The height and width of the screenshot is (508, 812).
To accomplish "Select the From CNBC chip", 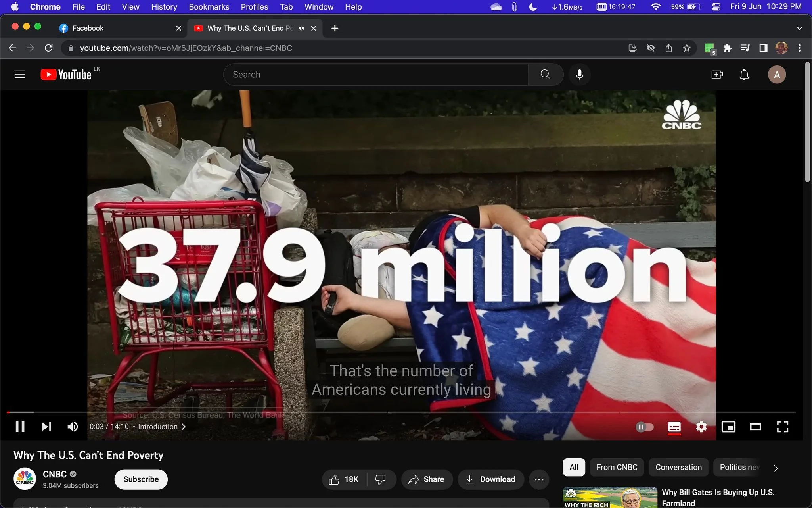I will pyautogui.click(x=617, y=467).
